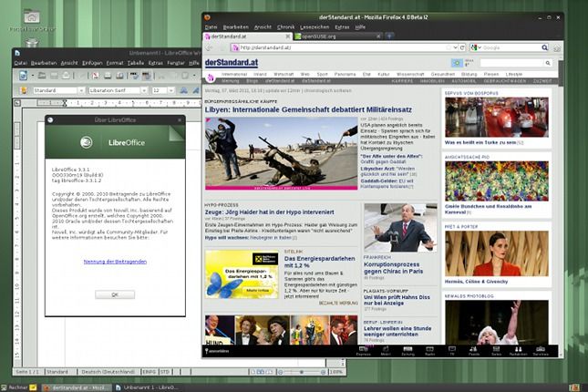Open the Libyen Militäreinsatz headline link
588x392 pixels.
pos(308,109)
